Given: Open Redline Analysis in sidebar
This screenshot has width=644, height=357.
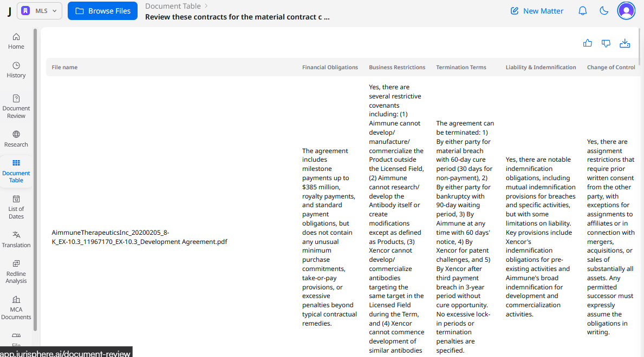Looking at the screenshot, I should click(16, 272).
